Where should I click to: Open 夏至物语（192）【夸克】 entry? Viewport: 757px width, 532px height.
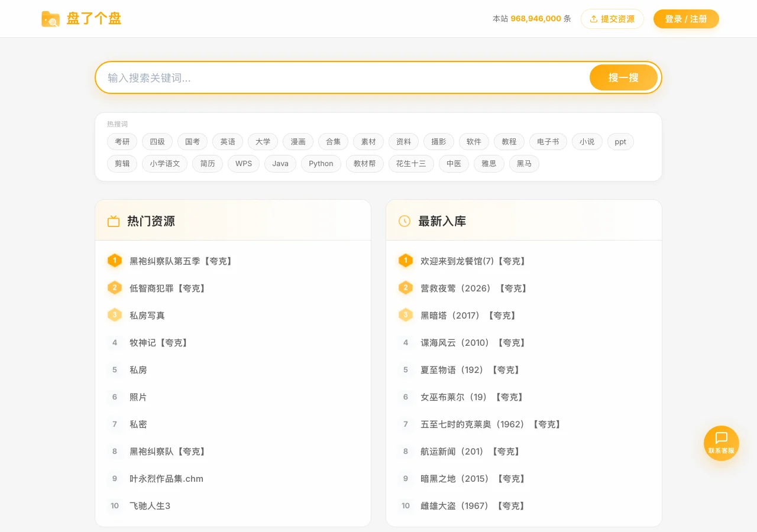471,369
